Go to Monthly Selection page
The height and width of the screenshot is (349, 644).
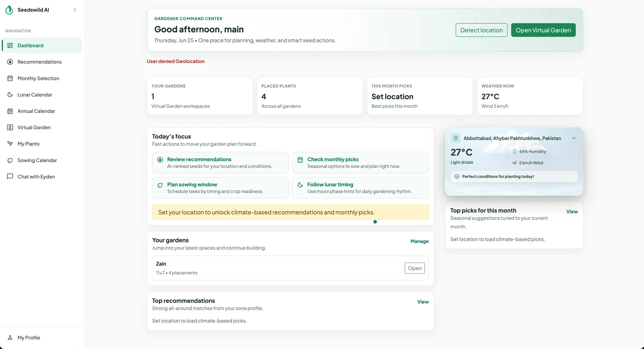[42, 78]
